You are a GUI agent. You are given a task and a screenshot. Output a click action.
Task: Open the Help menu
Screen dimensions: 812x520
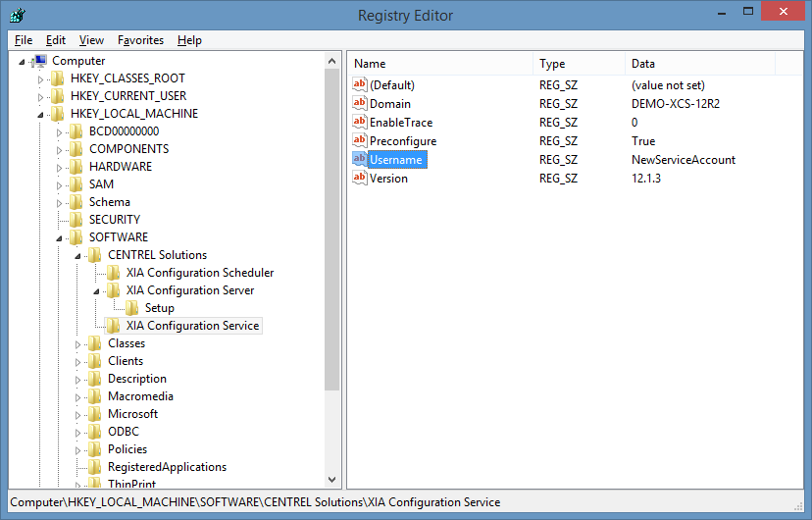[189, 40]
